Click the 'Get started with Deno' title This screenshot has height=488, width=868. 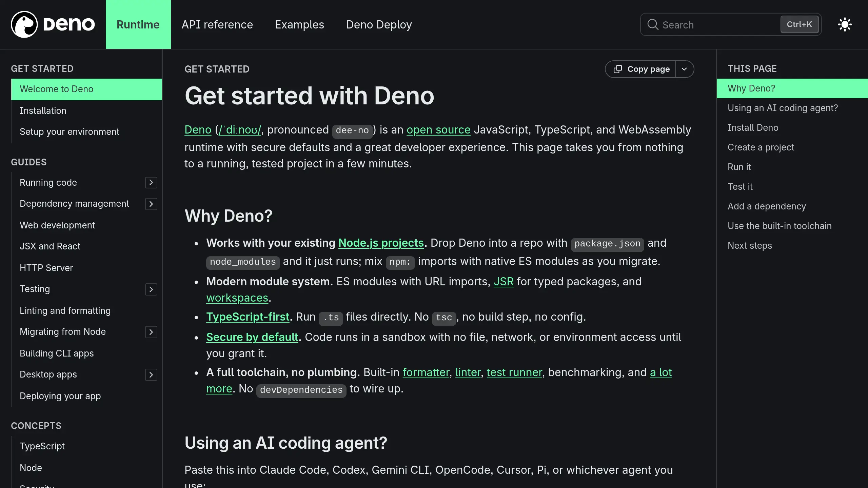click(x=309, y=96)
